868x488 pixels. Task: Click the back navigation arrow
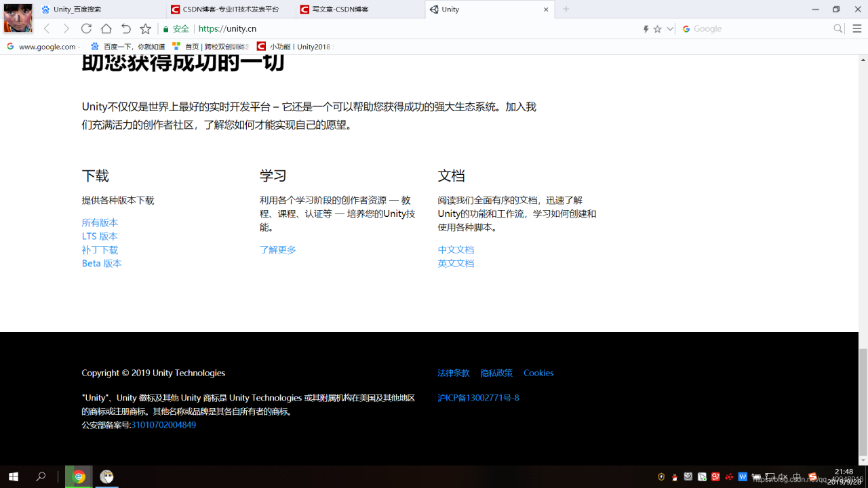pyautogui.click(x=46, y=28)
